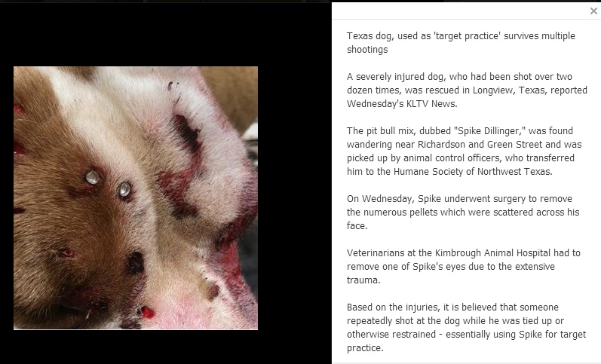The image size is (601, 364).
Task: Close the article panel with the X
Action: 593,11
